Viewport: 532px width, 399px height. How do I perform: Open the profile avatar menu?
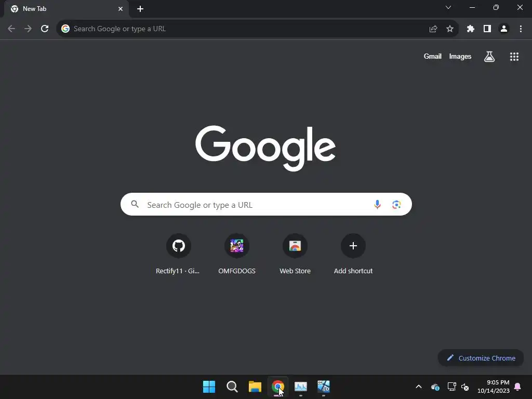point(504,29)
